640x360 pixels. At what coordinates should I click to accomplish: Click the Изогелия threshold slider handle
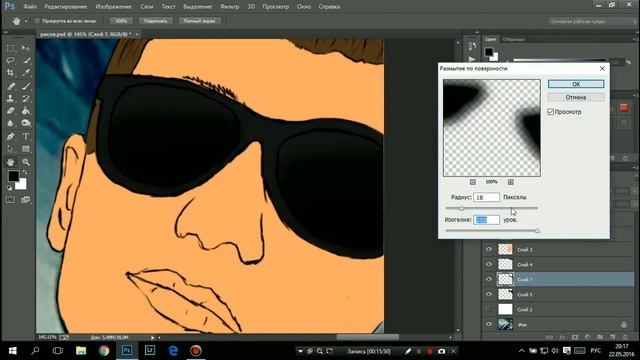[537, 231]
